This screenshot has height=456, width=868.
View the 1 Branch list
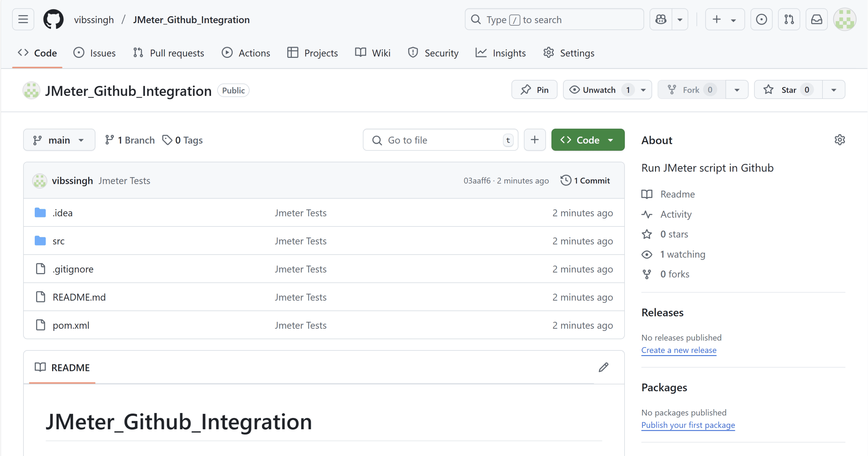(x=130, y=140)
